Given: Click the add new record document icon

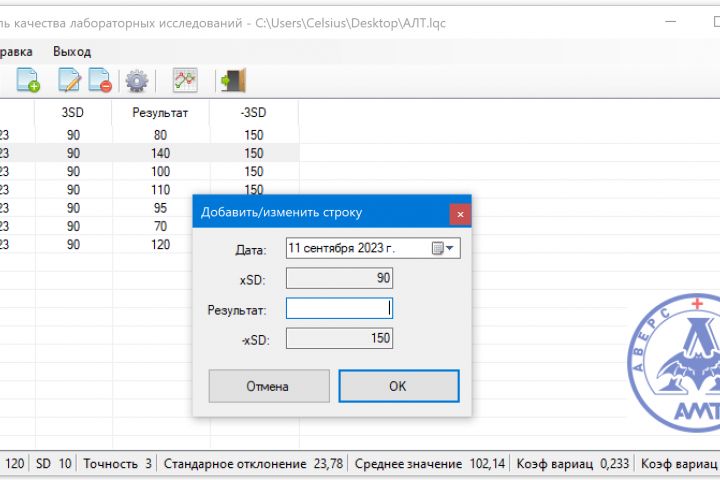Looking at the screenshot, I should click(x=28, y=80).
